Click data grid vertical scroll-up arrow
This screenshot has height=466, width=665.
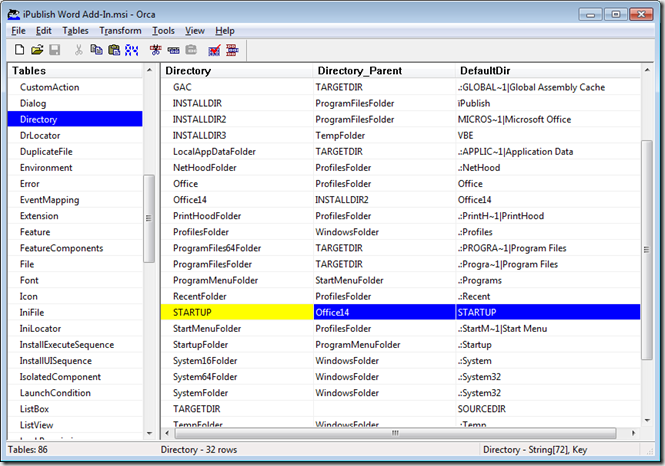647,70
